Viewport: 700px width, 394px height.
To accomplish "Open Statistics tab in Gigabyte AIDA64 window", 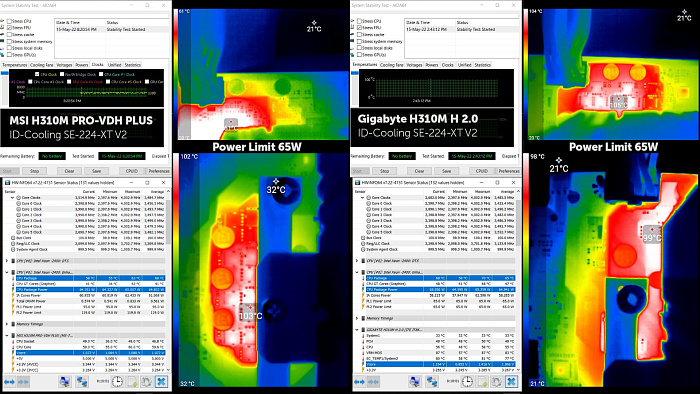I will pos(483,65).
